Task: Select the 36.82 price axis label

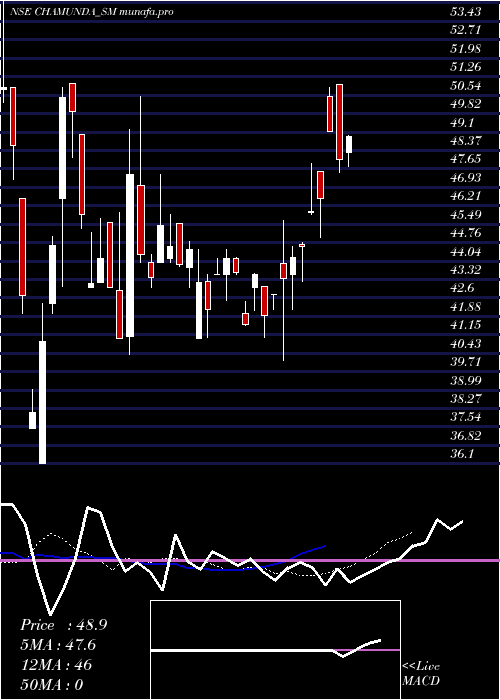Action: (465, 437)
